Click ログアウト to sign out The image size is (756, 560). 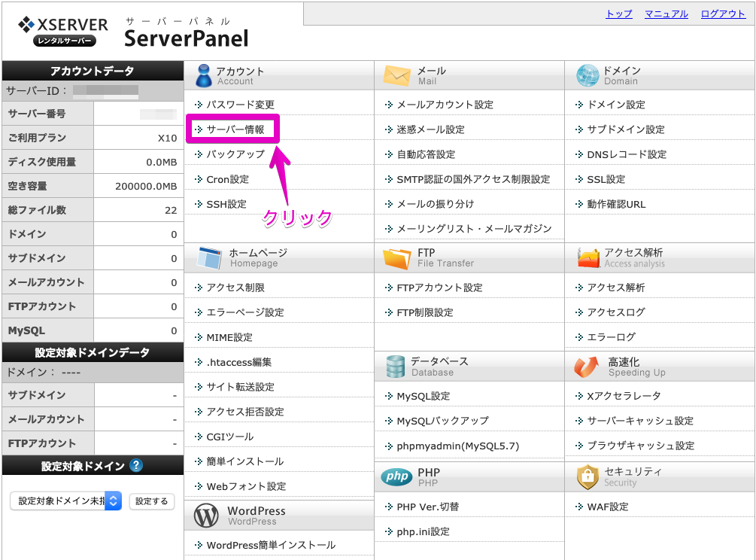(x=722, y=14)
